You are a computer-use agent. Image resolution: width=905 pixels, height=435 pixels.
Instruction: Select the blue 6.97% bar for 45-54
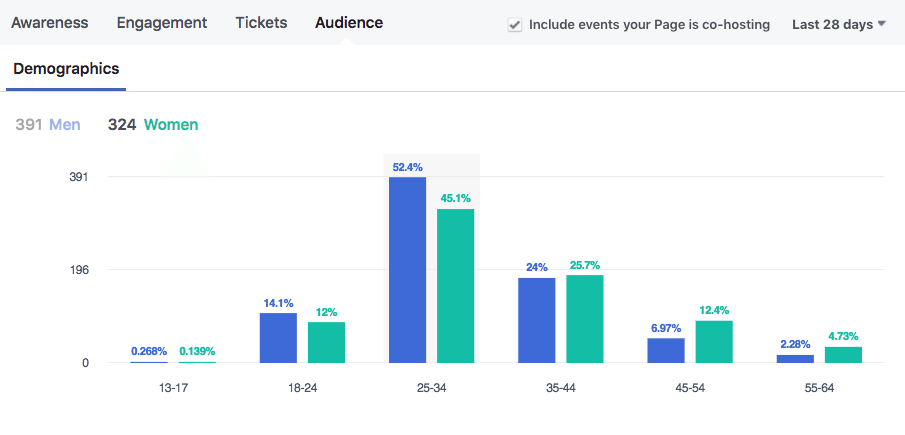(666, 350)
